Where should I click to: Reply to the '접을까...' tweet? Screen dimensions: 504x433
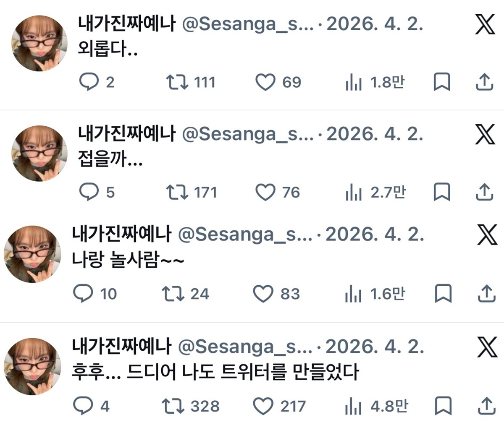point(89,193)
